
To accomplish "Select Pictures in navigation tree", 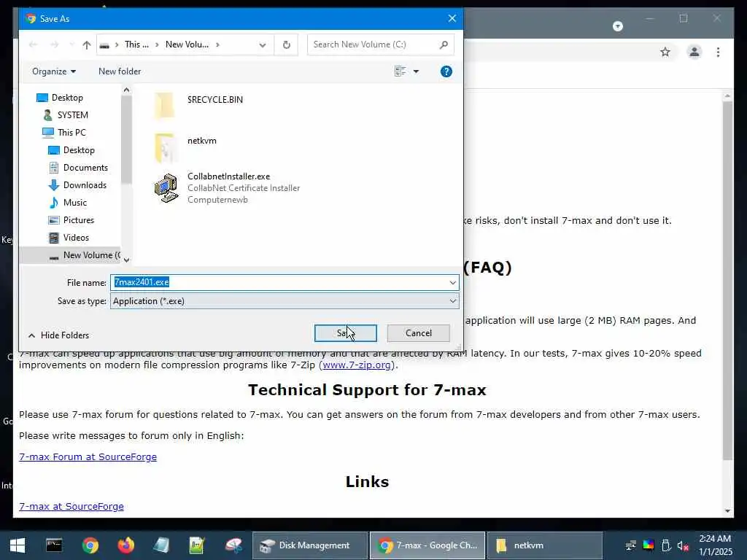I will coord(78,220).
